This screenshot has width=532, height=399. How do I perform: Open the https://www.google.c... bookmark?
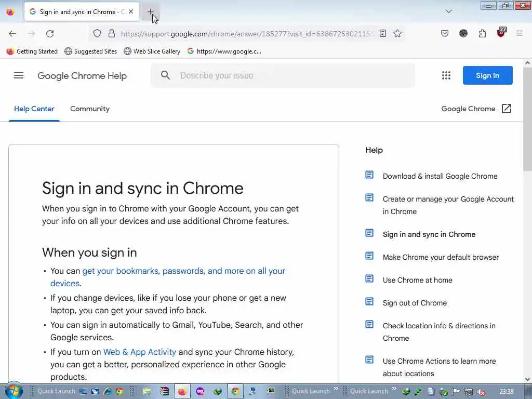pos(224,51)
